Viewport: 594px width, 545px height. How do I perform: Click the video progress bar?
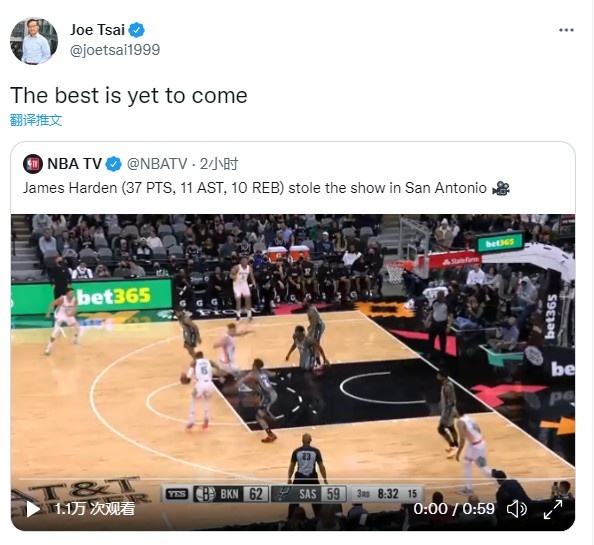tap(293, 479)
